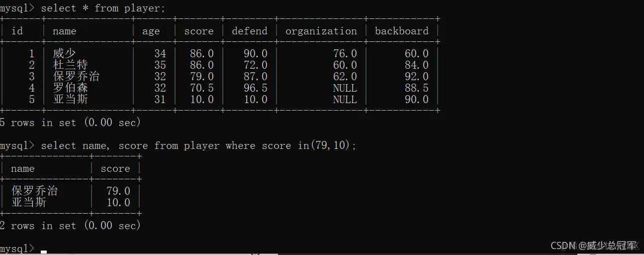Click organization value 60.0 in 杜兰特's row
644x255 pixels.
click(x=345, y=65)
